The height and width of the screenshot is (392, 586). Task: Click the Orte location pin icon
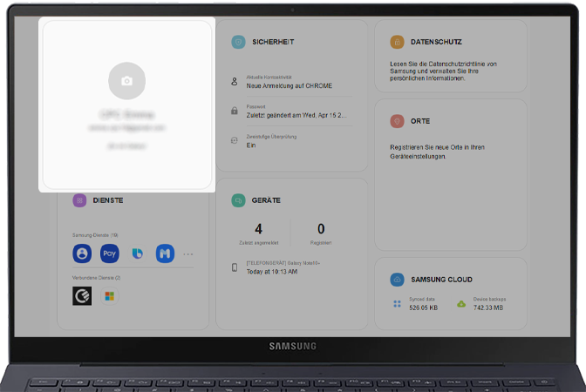point(397,121)
